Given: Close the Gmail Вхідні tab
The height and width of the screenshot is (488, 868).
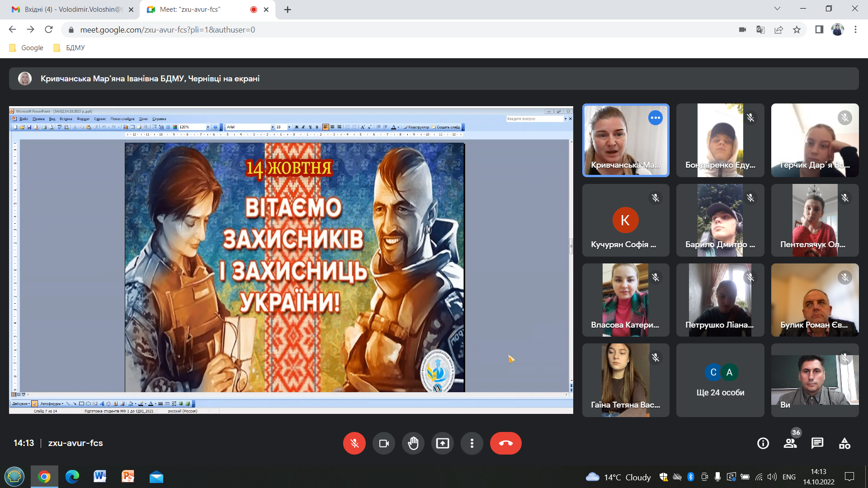Looking at the screenshot, I should [x=131, y=9].
